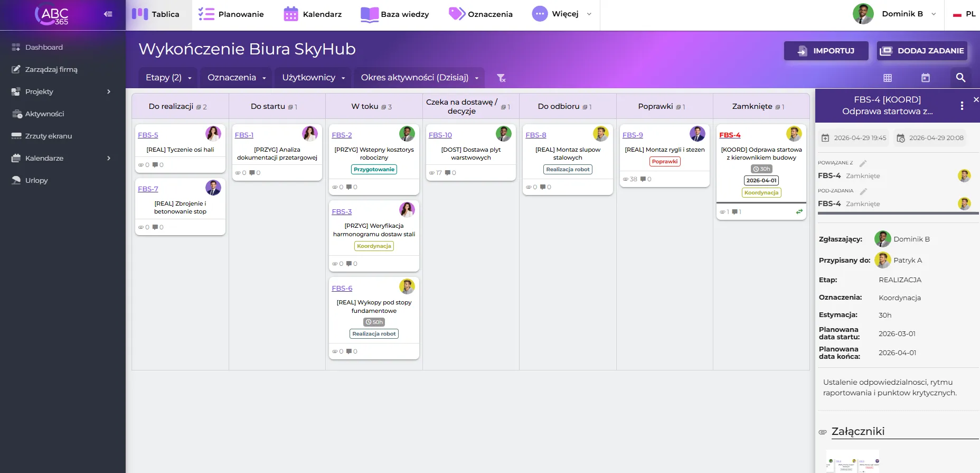Open the attachment thumbnail under Załączniki

point(853,461)
